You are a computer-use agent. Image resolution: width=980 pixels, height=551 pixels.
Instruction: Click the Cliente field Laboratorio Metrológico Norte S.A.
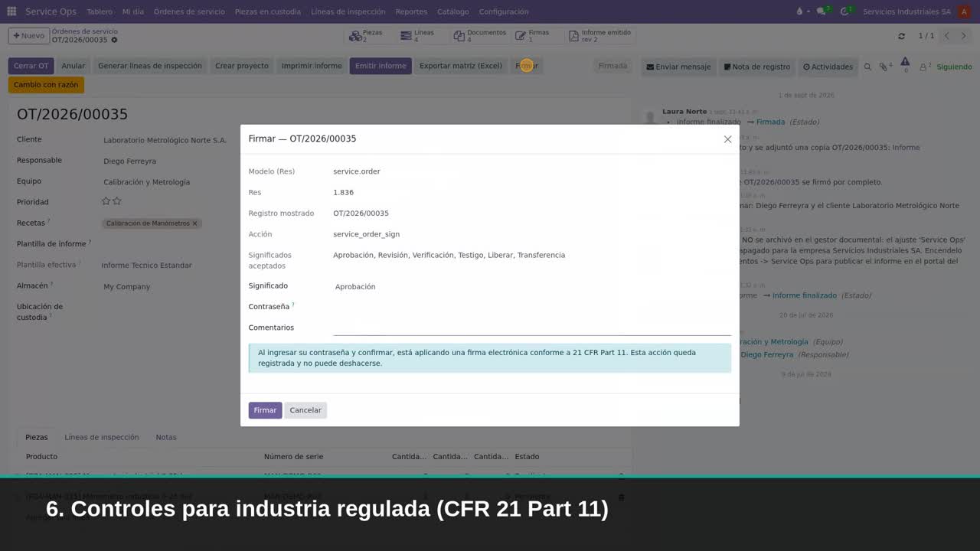[165, 140]
